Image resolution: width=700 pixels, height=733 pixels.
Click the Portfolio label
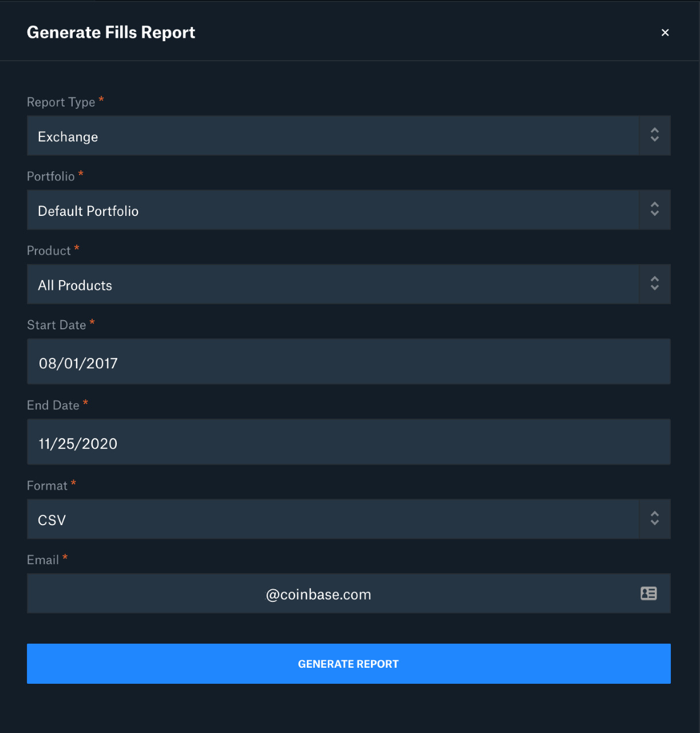[x=51, y=176]
